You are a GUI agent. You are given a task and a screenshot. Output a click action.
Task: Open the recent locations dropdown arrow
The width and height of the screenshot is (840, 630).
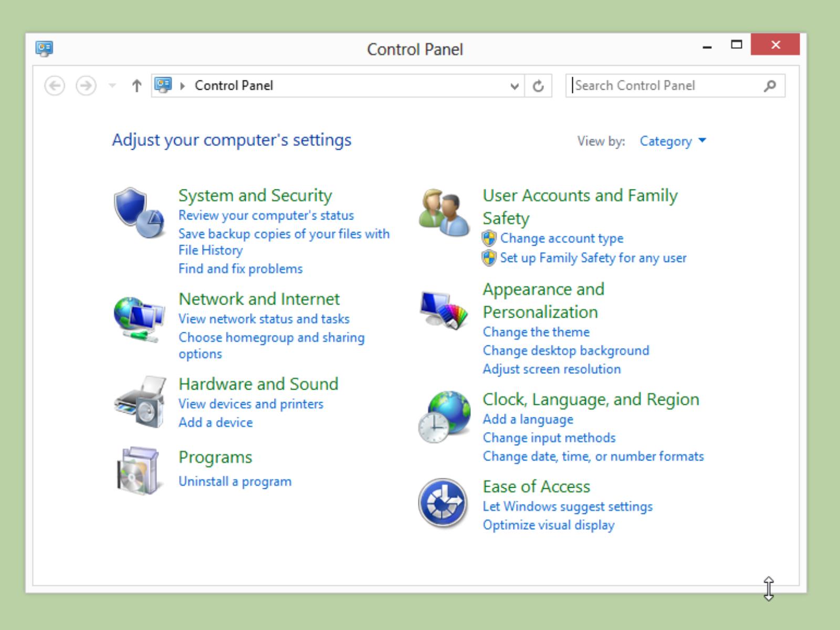(x=112, y=86)
